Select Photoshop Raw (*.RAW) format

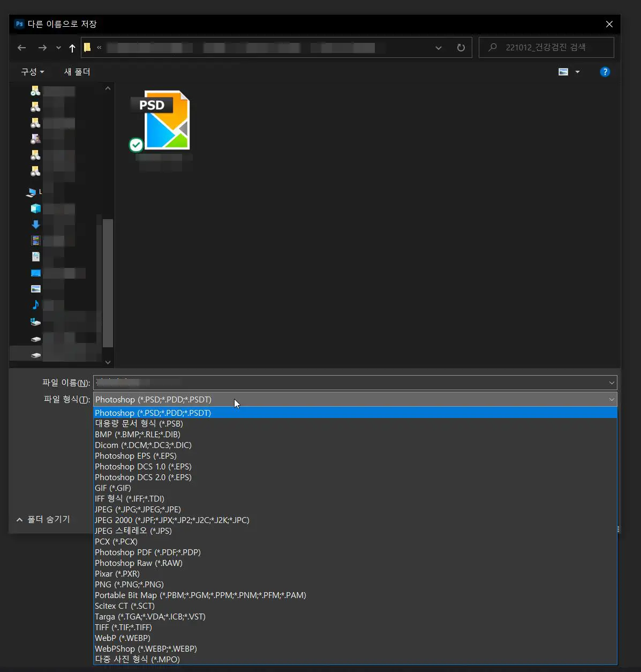pyautogui.click(x=355, y=563)
